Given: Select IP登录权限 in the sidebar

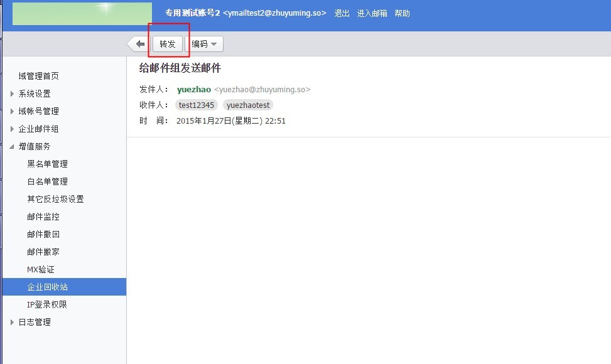Looking at the screenshot, I should [x=46, y=304].
